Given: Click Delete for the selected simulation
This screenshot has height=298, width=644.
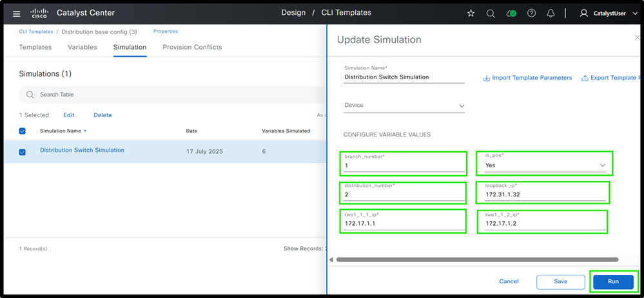Looking at the screenshot, I should click(102, 115).
